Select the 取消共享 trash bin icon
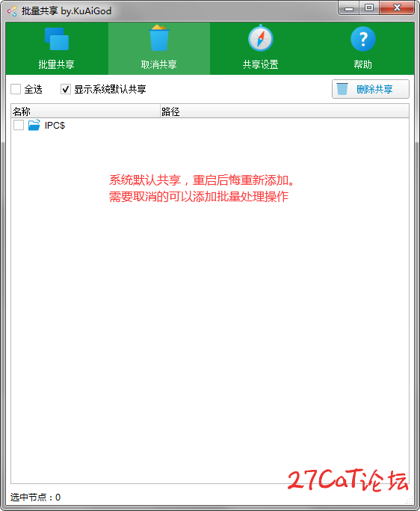Viewport: 420px width, 511px height. pos(159,38)
